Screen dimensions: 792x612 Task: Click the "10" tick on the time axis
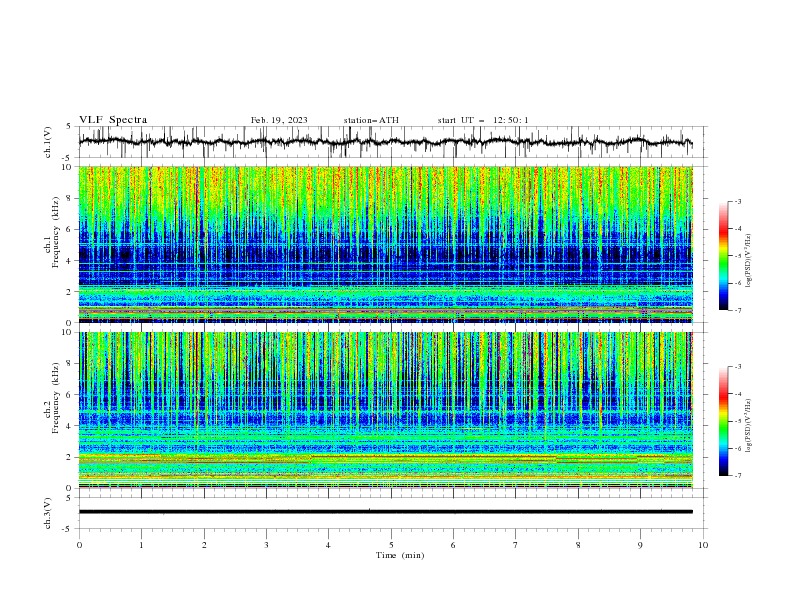tap(703, 545)
